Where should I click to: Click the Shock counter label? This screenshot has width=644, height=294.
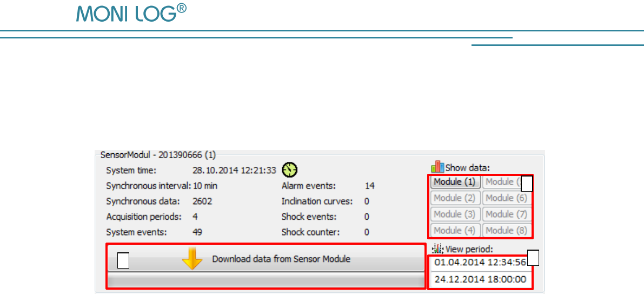(x=310, y=232)
